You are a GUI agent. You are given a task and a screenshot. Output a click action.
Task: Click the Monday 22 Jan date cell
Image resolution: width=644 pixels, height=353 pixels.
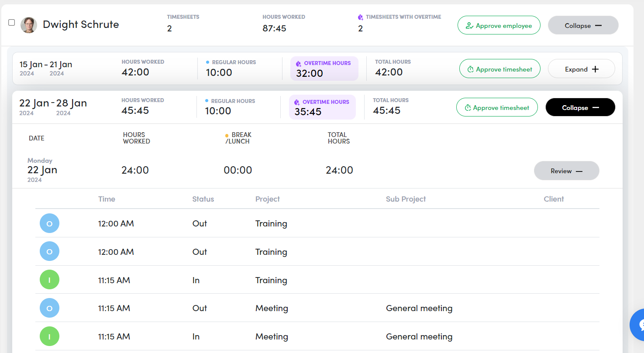point(42,170)
